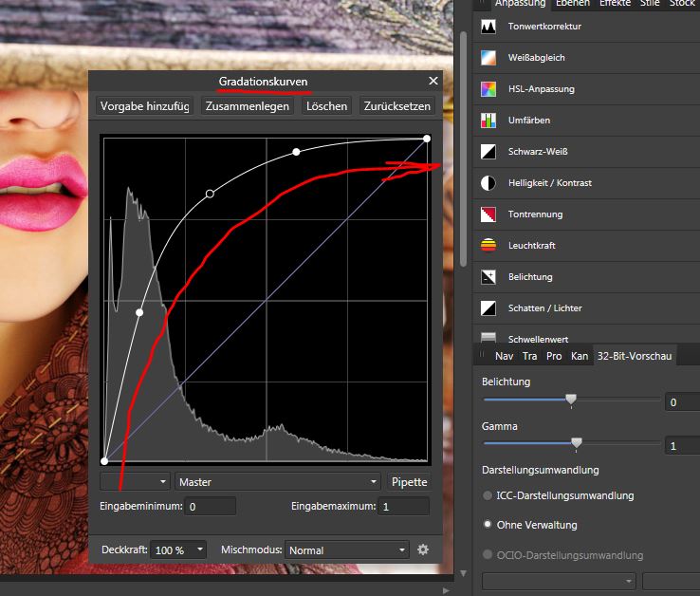700x596 pixels.
Task: Switch to the Stock tab
Action: [x=682, y=4]
